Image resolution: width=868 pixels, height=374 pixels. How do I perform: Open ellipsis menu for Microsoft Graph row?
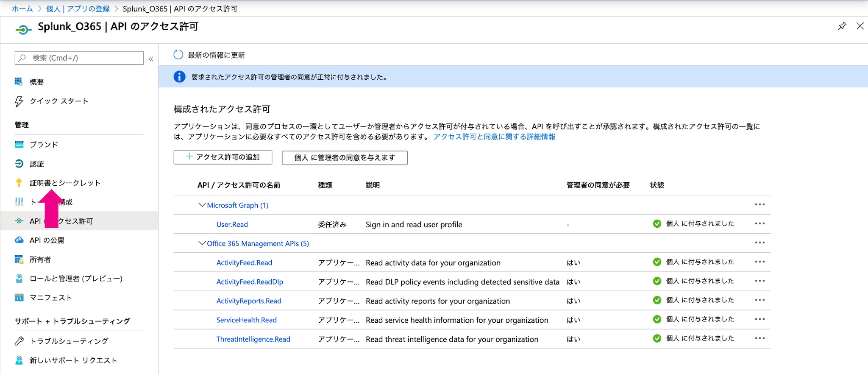(x=759, y=204)
